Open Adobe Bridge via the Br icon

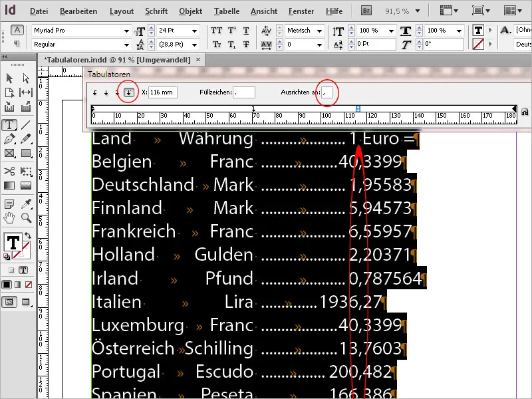[x=365, y=11]
